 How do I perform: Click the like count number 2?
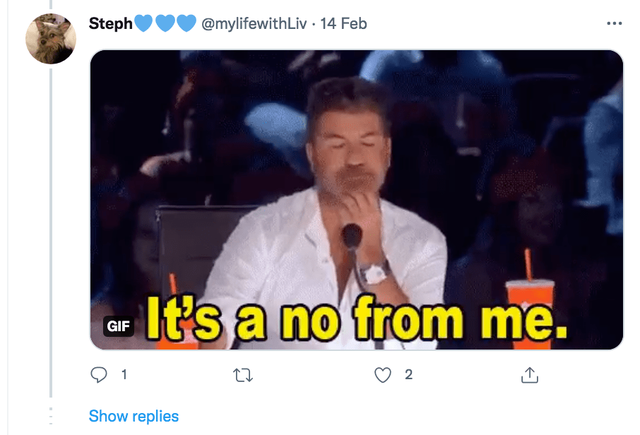[409, 375]
